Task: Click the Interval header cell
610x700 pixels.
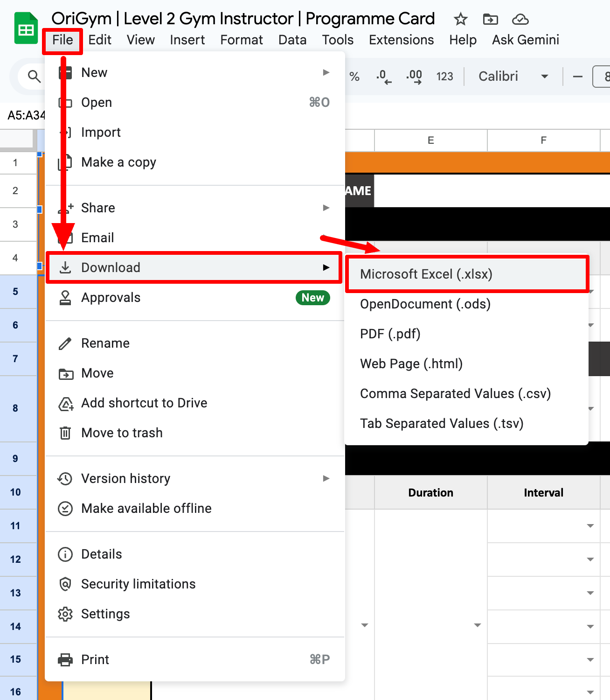Action: click(544, 493)
